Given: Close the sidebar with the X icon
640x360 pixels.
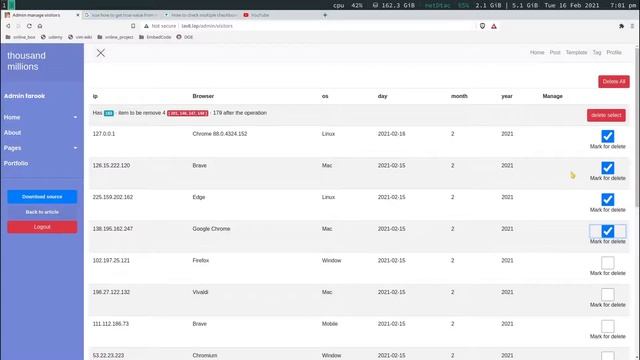Looking at the screenshot, I should tap(101, 53).
